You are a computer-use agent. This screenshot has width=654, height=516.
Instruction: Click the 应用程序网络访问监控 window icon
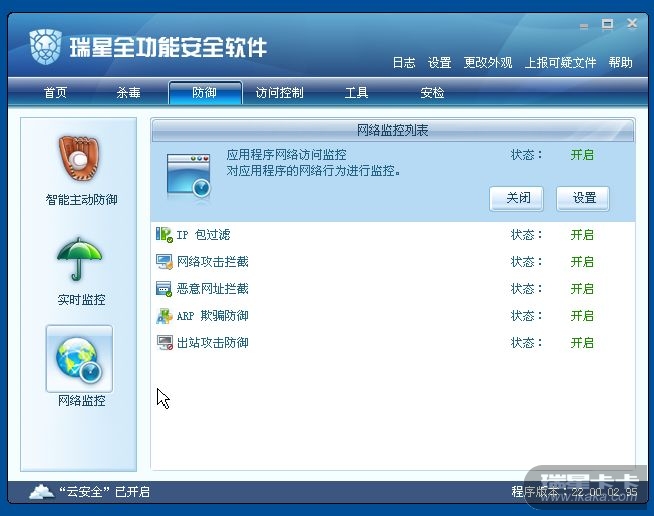[189, 177]
